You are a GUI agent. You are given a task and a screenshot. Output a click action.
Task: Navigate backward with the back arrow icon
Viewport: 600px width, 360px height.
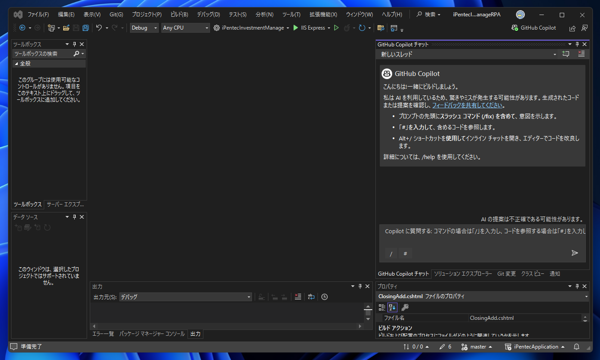(x=22, y=28)
